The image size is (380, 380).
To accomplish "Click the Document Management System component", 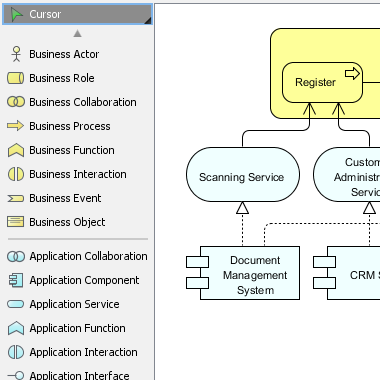I will [243, 273].
